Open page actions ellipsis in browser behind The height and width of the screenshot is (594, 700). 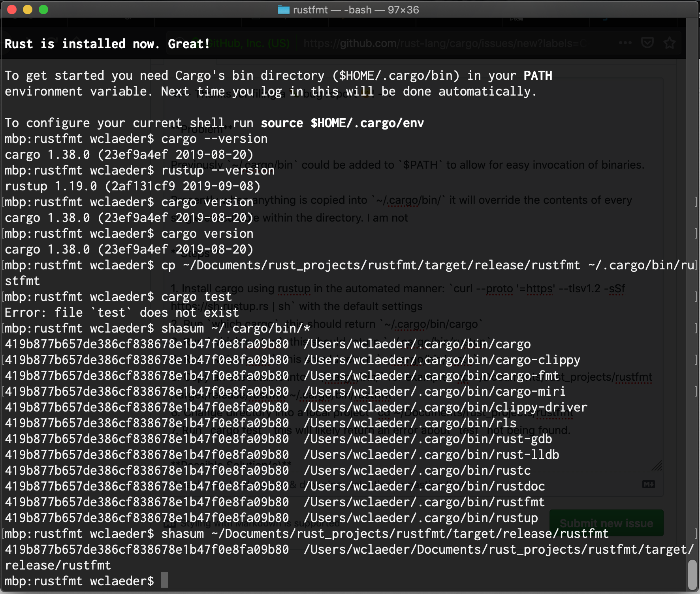coord(625,43)
